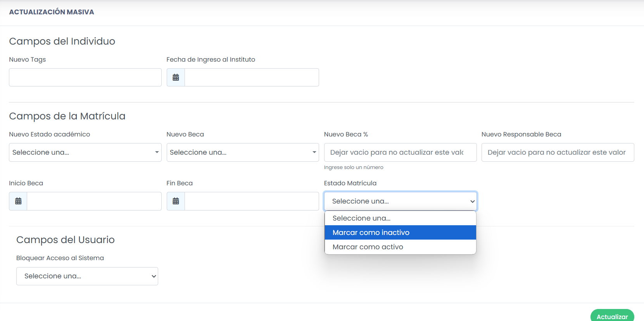Focus the Nuevo Tags text field

point(85,78)
